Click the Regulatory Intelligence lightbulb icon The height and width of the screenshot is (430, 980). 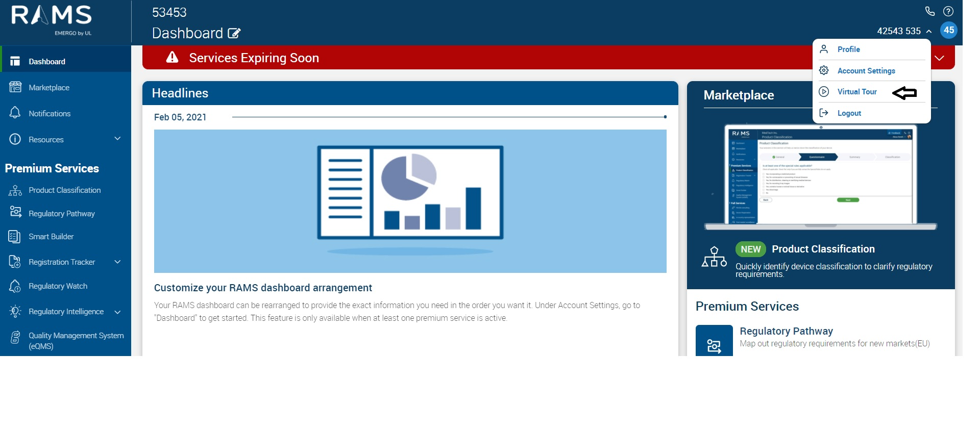(15, 311)
